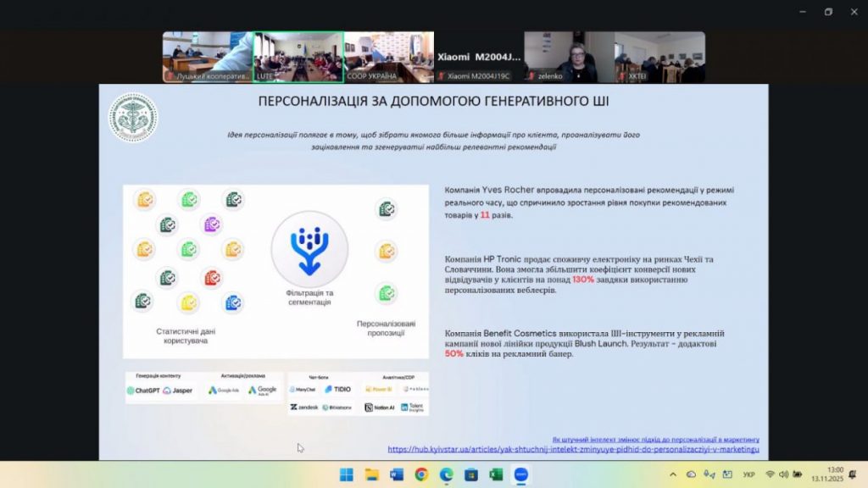Open File Explorer from the taskbar
The width and height of the screenshot is (868, 488).
tap(371, 474)
